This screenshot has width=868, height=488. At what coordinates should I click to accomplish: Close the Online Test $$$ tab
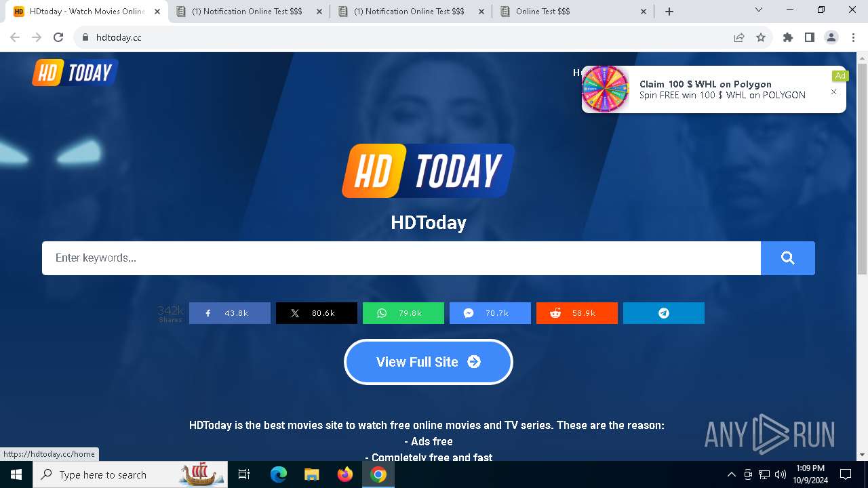[x=644, y=12]
